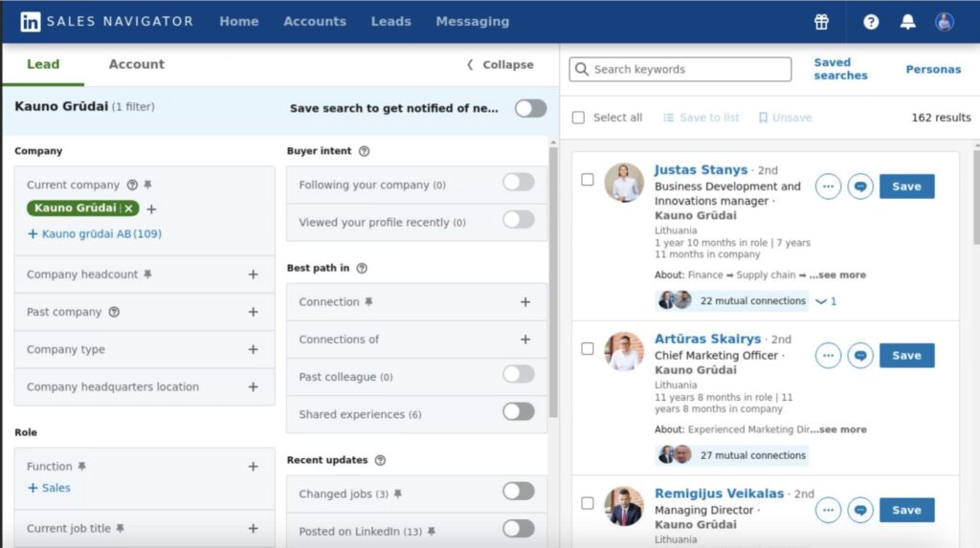Open the profile avatar menu

click(945, 22)
